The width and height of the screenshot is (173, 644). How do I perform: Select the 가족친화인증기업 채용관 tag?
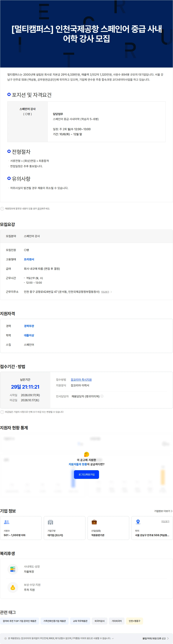coord(54,621)
